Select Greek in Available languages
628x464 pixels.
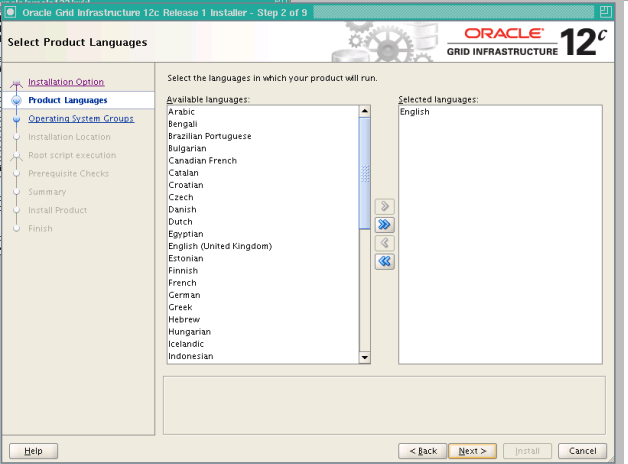(263, 307)
